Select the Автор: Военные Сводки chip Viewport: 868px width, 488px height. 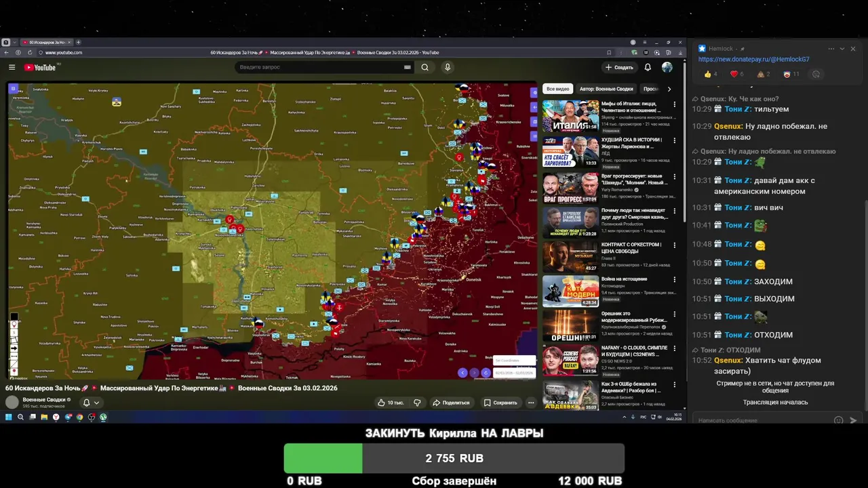606,89
